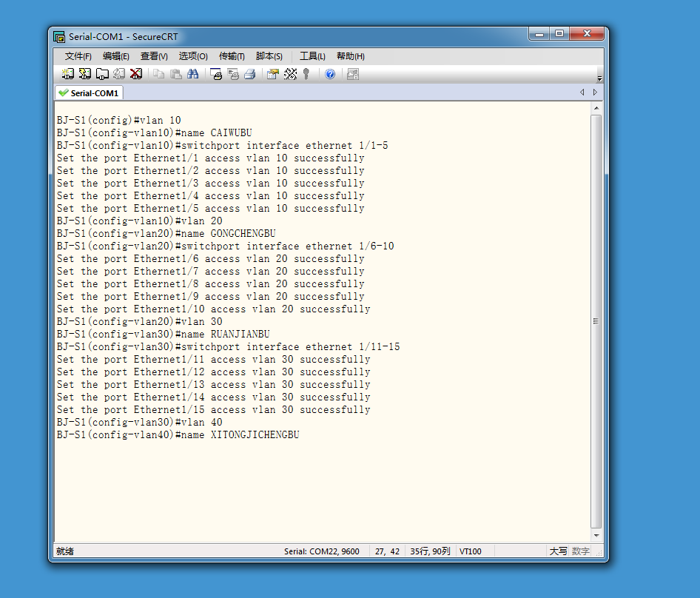Click the green check icon on Serial-COM1 tab
Viewport: 700px width, 598px height.
pos(64,93)
